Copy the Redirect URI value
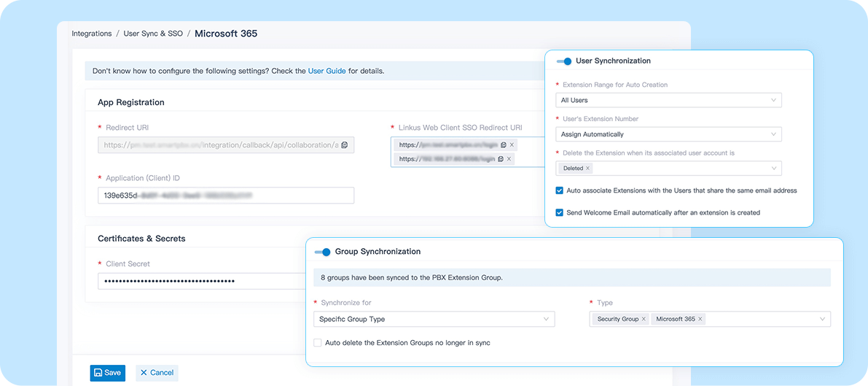Screen dimensions: 868x386 tap(344, 144)
